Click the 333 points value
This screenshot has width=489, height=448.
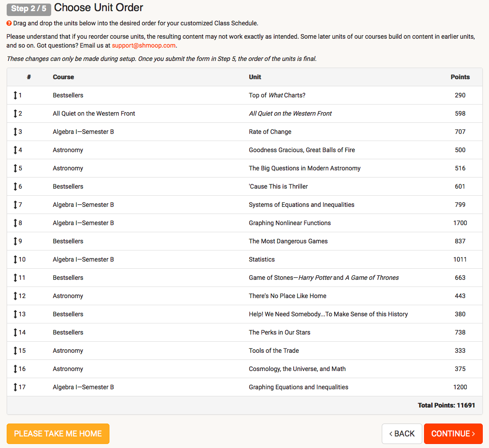click(x=460, y=351)
